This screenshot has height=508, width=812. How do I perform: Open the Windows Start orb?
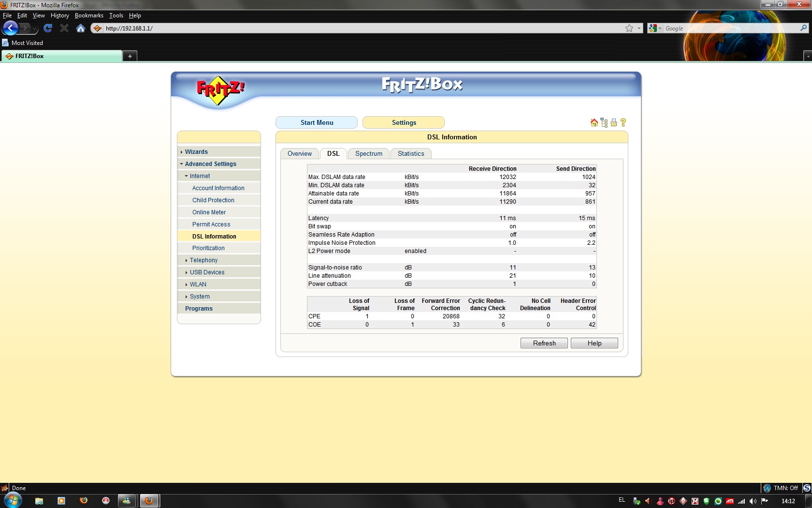pos(13,500)
